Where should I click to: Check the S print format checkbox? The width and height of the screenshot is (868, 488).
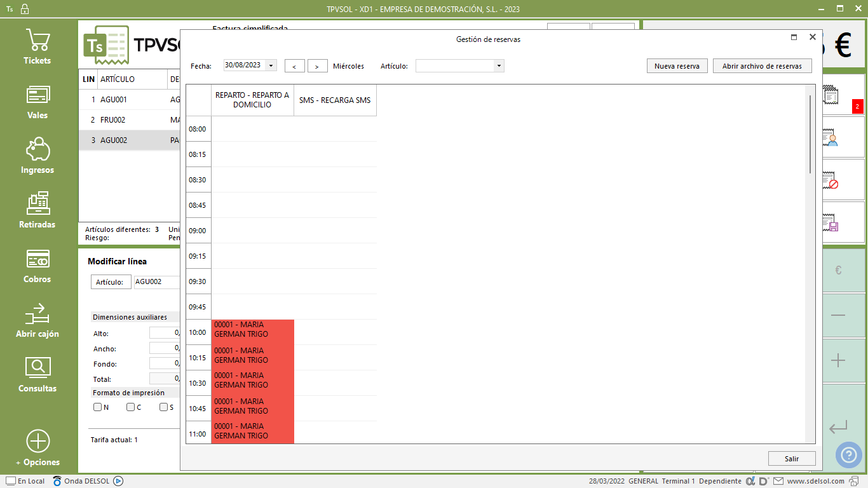pos(164,407)
